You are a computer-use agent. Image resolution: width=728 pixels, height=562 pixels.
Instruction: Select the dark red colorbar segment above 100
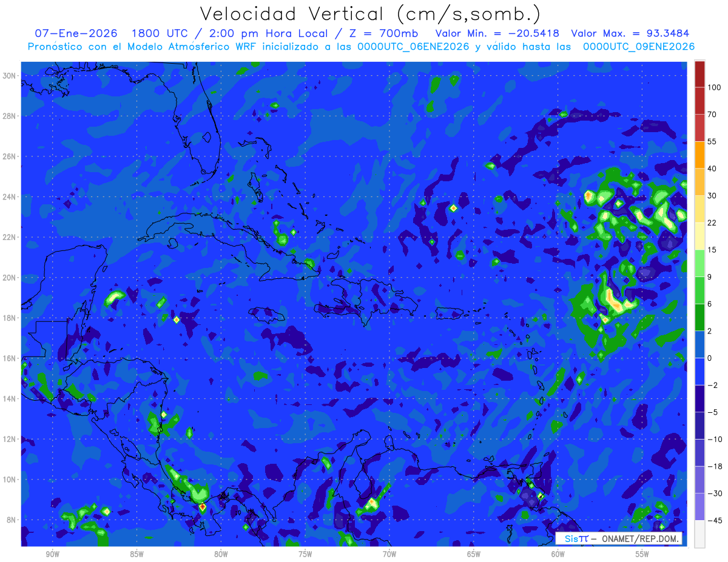(x=699, y=74)
